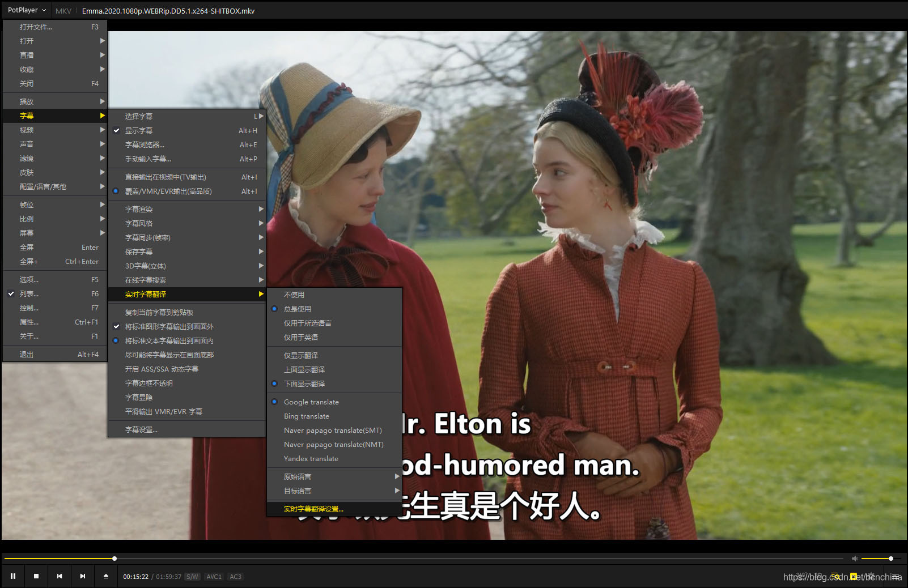This screenshot has width=908, height=588.
Task: Click the MKV format label in title bar
Action: [63, 11]
